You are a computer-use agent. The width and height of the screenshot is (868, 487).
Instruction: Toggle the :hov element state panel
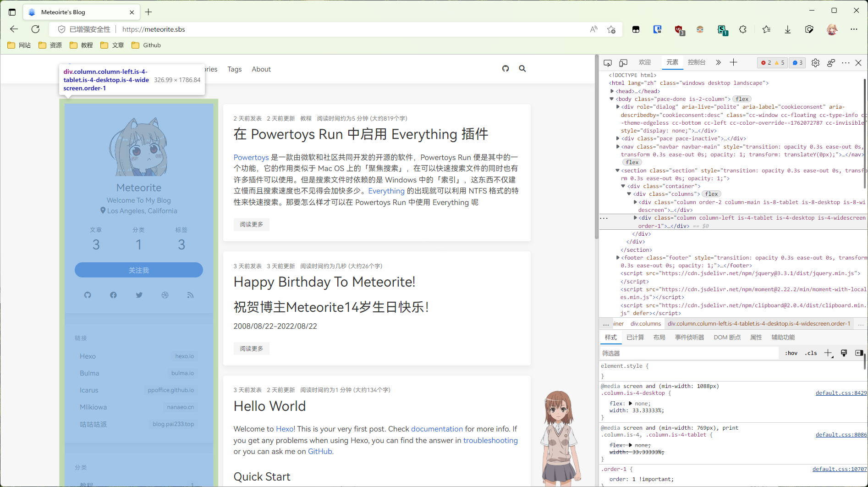[791, 353]
